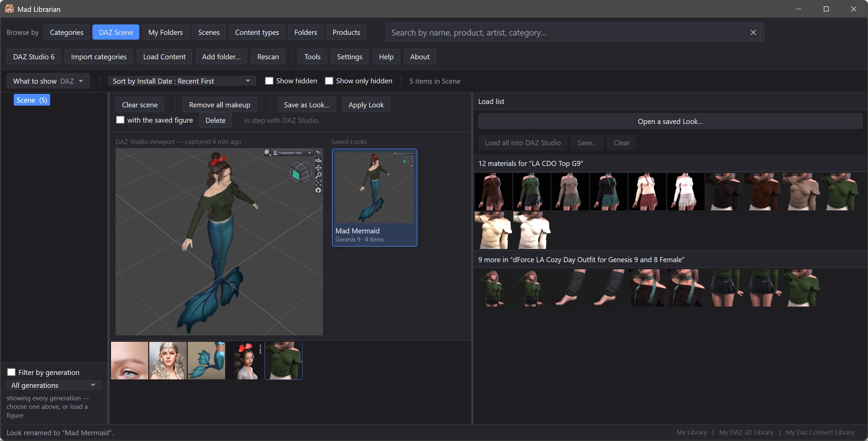Click the Import categories button
This screenshot has height=441, width=868.
[99, 57]
